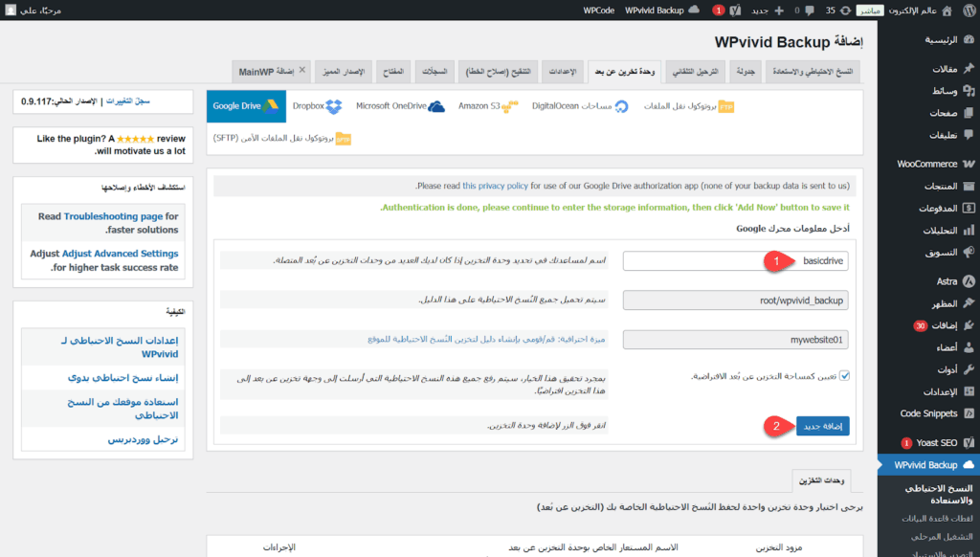Image resolution: width=980 pixels, height=557 pixels.
Task: Switch to the 'جدولة' schedule tab
Action: click(745, 72)
